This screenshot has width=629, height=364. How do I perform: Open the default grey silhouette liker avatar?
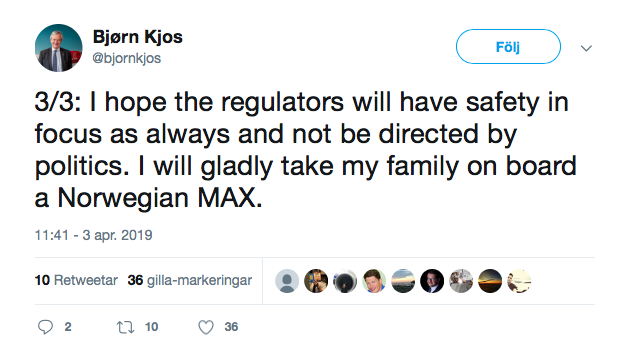click(x=287, y=281)
